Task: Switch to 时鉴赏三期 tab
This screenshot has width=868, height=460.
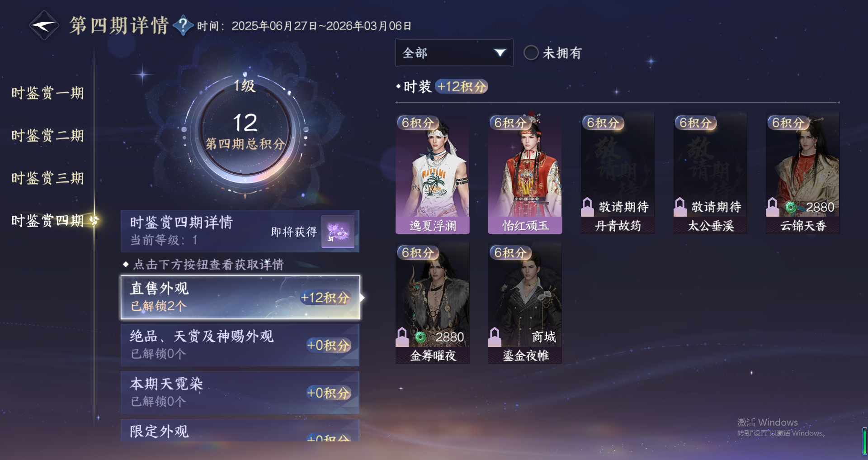Action: click(x=47, y=178)
